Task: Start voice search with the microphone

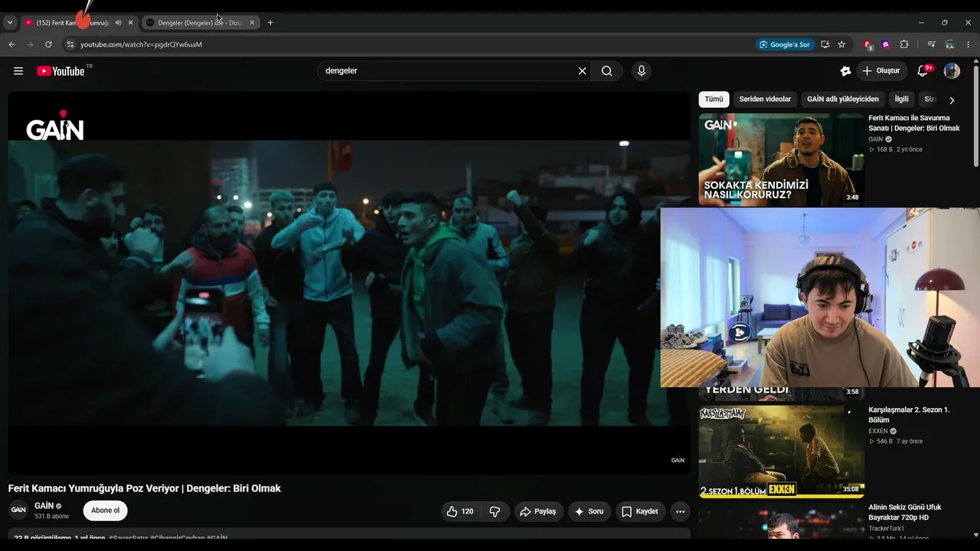Action: (642, 71)
